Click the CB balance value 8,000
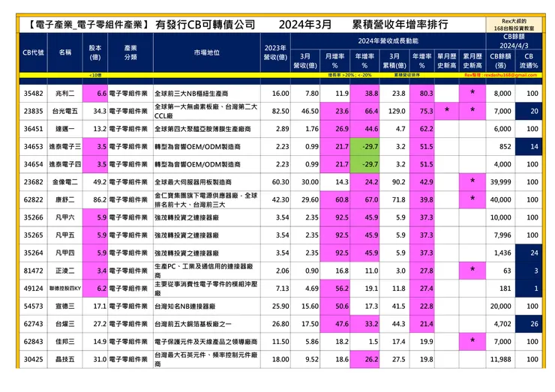 [x=502, y=94]
